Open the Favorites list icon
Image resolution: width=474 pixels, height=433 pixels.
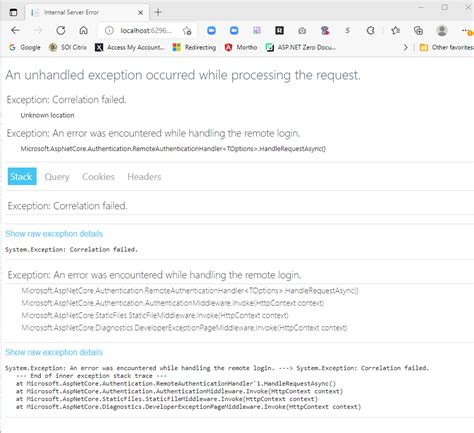click(x=395, y=31)
